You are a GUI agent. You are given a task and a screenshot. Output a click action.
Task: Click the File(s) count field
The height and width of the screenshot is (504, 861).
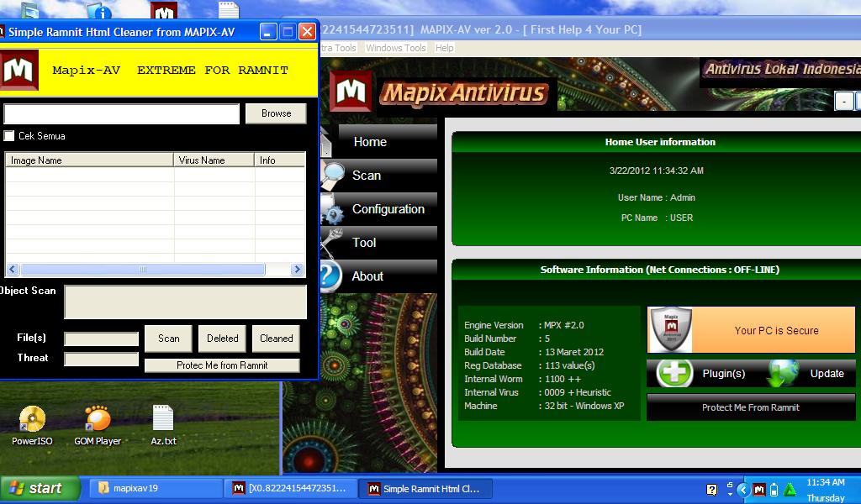click(x=102, y=339)
